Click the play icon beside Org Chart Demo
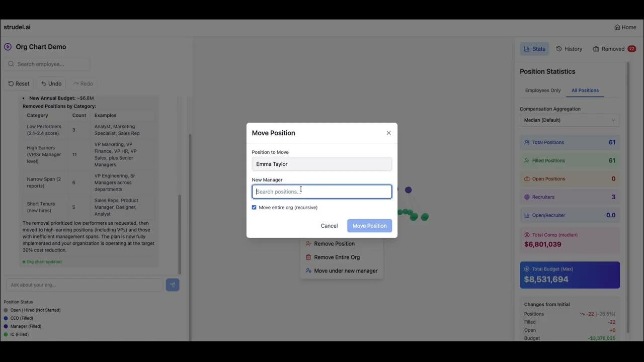Image resolution: width=644 pixels, height=362 pixels. pos(8,47)
